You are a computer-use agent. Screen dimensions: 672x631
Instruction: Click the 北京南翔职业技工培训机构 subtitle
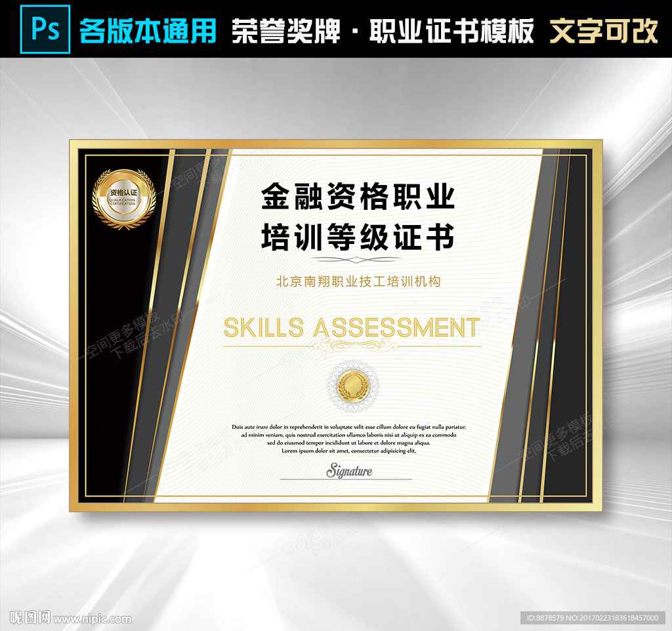pyautogui.click(x=358, y=281)
